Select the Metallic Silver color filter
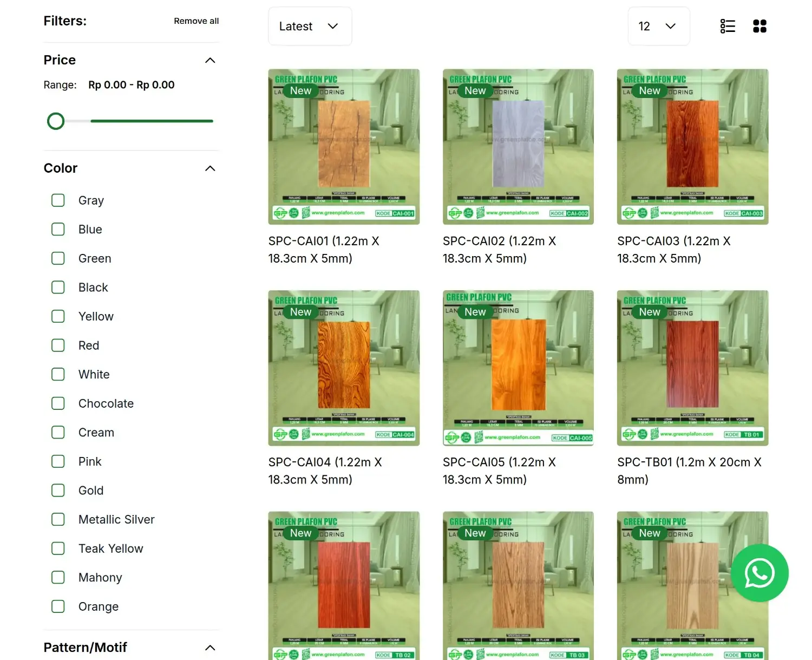The height and width of the screenshot is (660, 812). 58,519
